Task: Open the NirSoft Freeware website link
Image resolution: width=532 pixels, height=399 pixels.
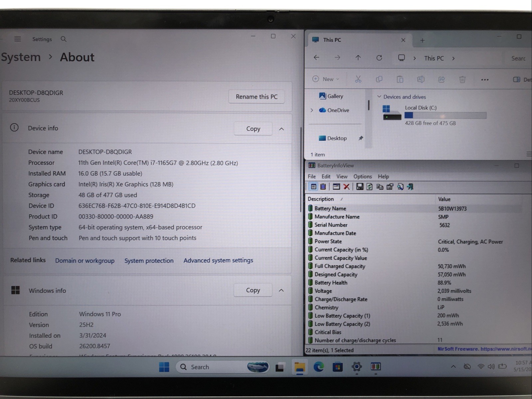Action: [484, 349]
